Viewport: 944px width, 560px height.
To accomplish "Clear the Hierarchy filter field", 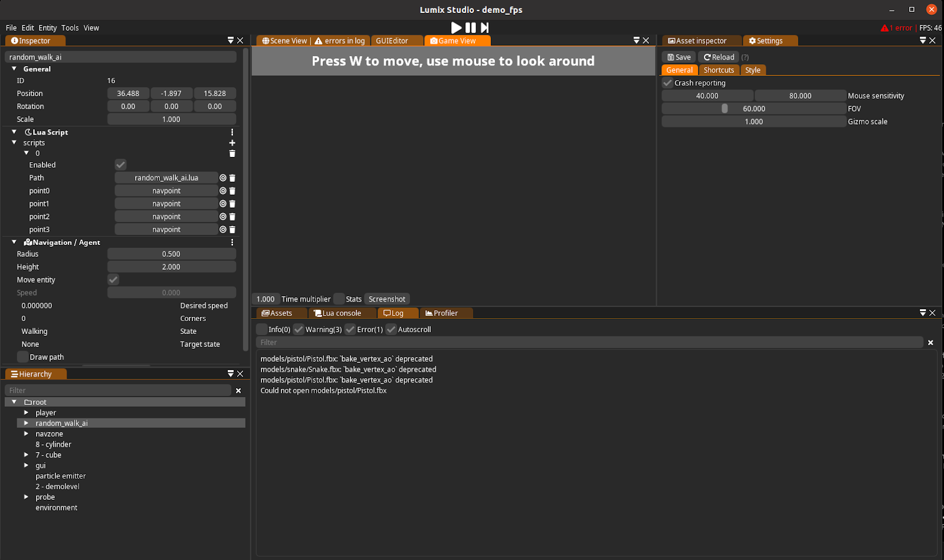I will 238,391.
